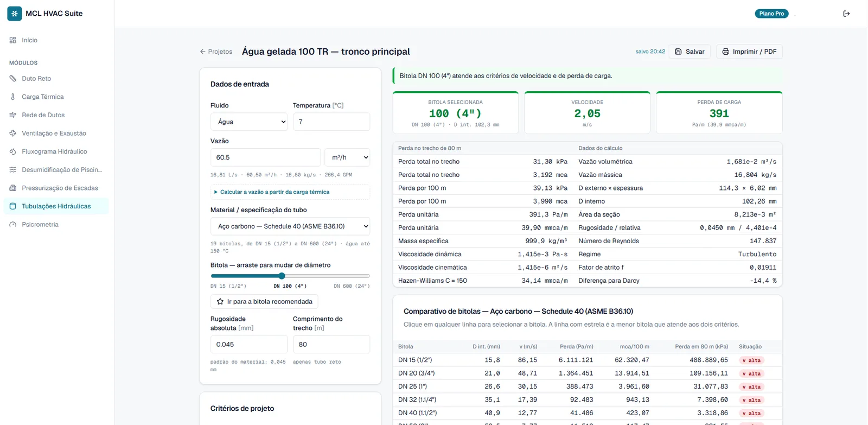This screenshot has width=868, height=425.
Task: Click the Rede de Dutos icon
Action: click(x=13, y=115)
